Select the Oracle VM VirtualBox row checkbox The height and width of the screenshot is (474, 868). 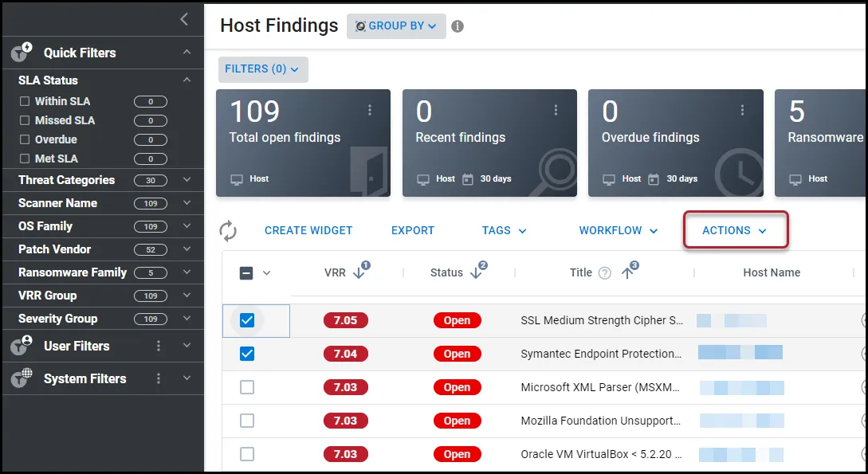(x=247, y=454)
